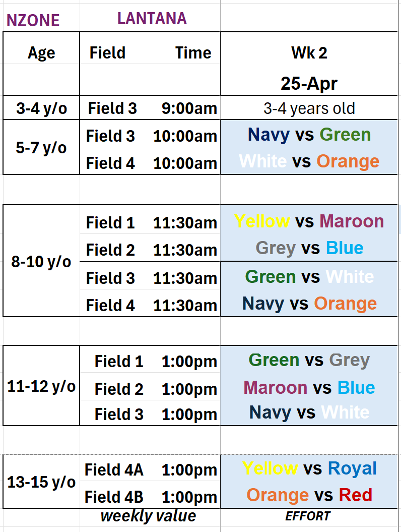
Task: Select the 'Yellow vs Maroon' cell
Action: pos(309,221)
